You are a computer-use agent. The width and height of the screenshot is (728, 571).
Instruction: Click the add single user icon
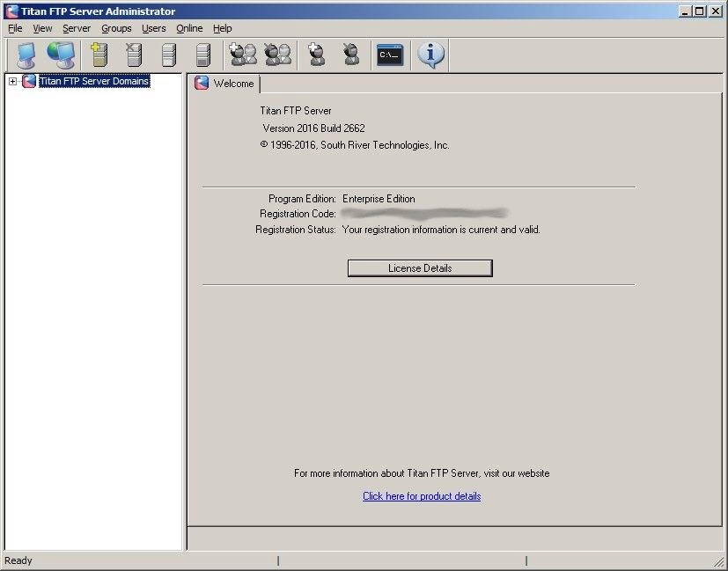click(x=317, y=55)
